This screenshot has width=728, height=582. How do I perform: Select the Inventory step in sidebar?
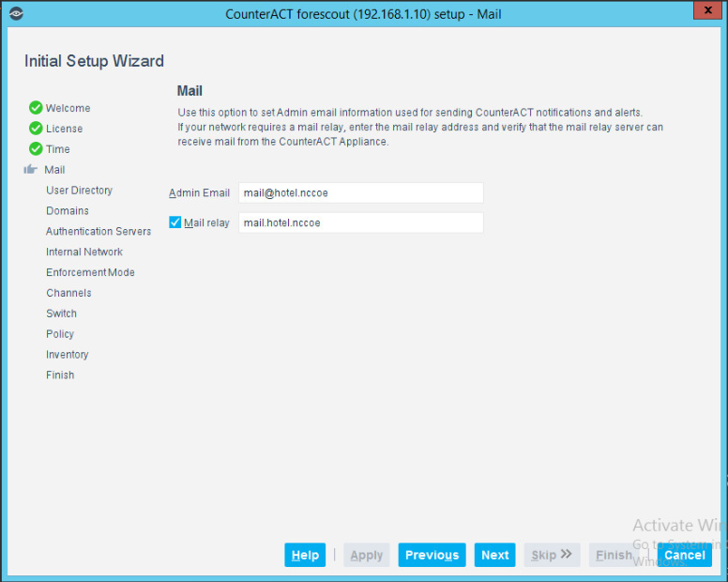point(68,355)
